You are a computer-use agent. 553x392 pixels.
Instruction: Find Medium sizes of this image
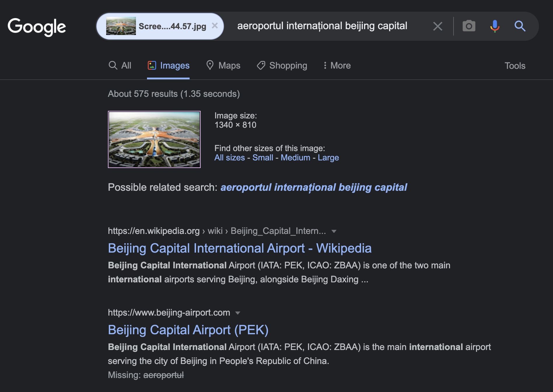click(x=295, y=157)
